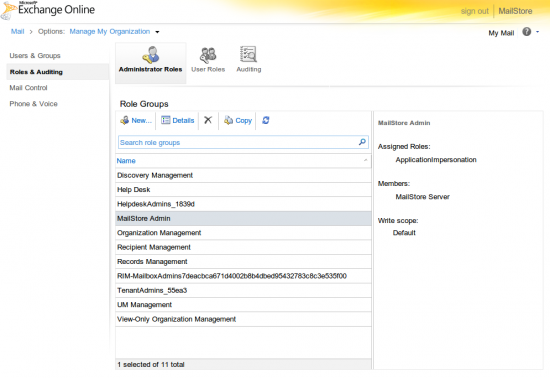This screenshot has height=378, width=550.
Task: Open the help question mark icon
Action: tap(526, 32)
